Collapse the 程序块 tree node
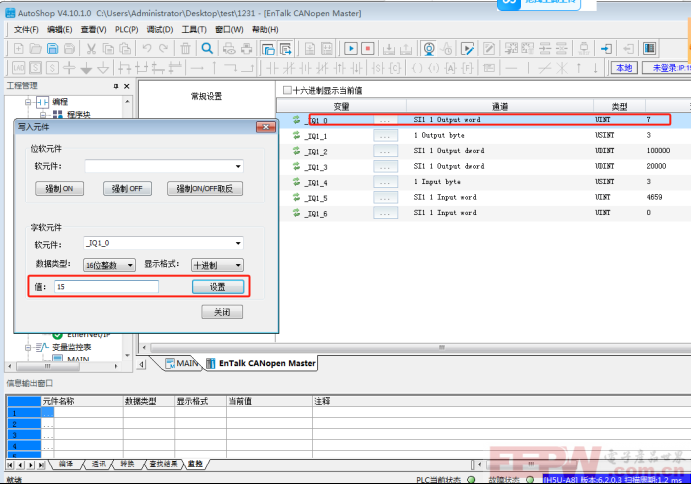Viewport: 691px width, 484px height. 43,115
